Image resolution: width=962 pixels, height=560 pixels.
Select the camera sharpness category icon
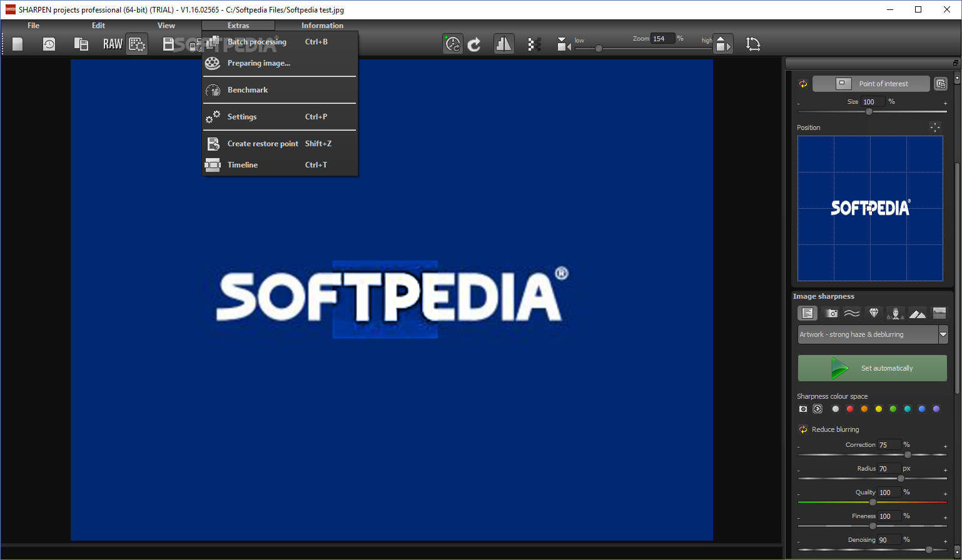831,313
